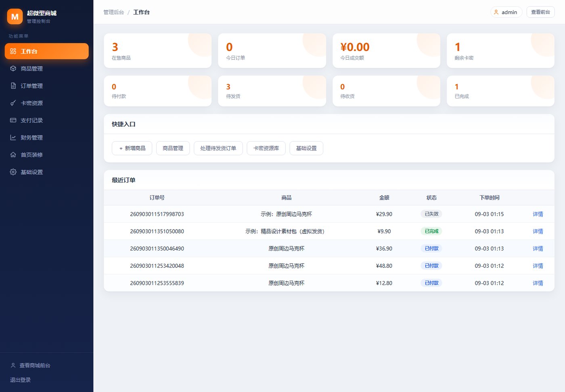Open 详情 for order 260903011351050080
The height and width of the screenshot is (392, 565).
[x=538, y=231]
